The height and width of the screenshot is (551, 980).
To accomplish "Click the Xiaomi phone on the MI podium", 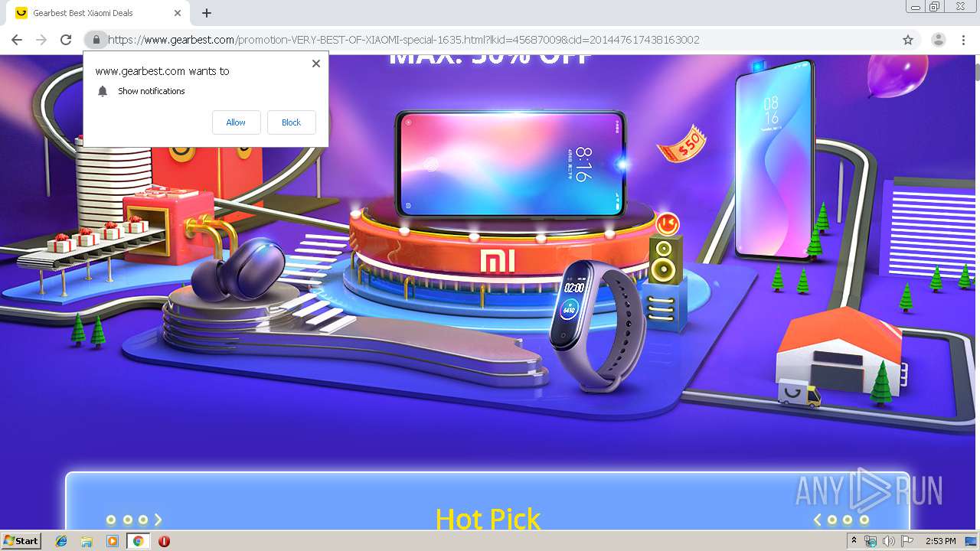I will pos(511,163).
